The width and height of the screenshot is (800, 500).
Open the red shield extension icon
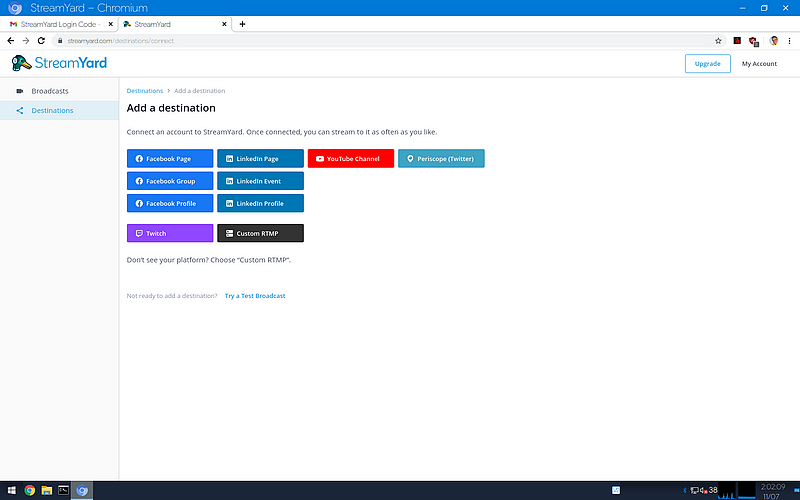pyautogui.click(x=754, y=41)
